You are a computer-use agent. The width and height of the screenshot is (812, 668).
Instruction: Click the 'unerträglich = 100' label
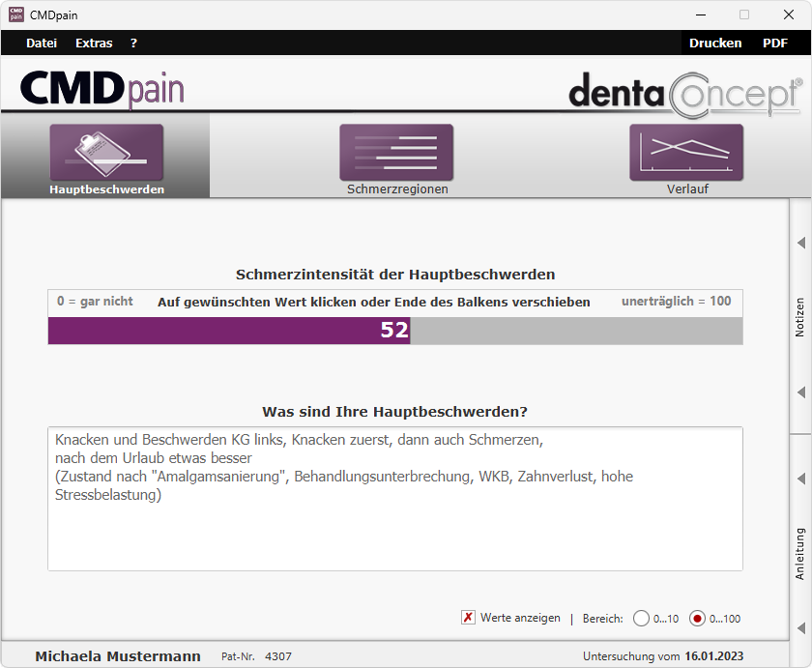[x=676, y=302]
